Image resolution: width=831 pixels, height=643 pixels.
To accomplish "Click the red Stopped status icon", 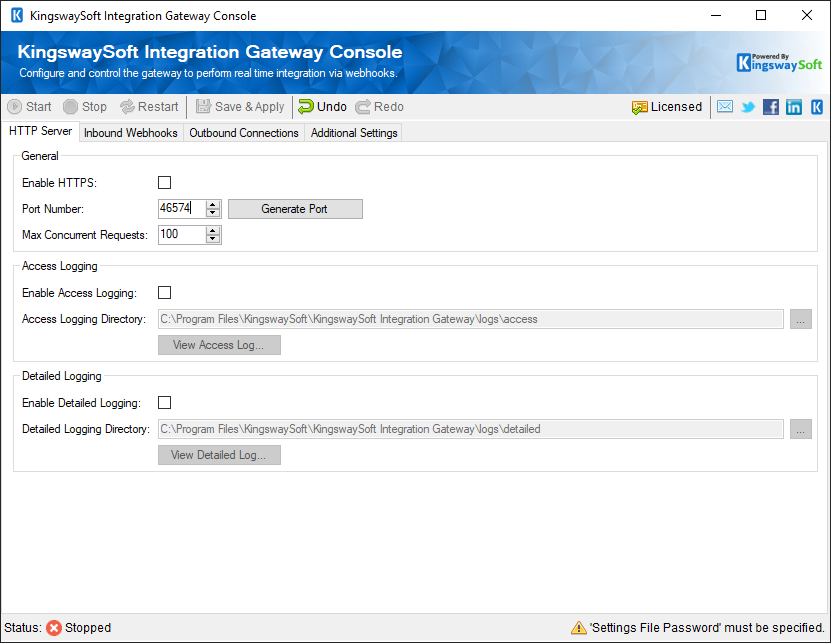I will (54, 628).
